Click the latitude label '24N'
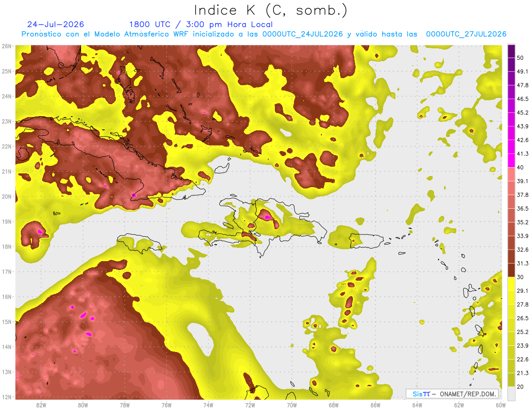 [7, 96]
